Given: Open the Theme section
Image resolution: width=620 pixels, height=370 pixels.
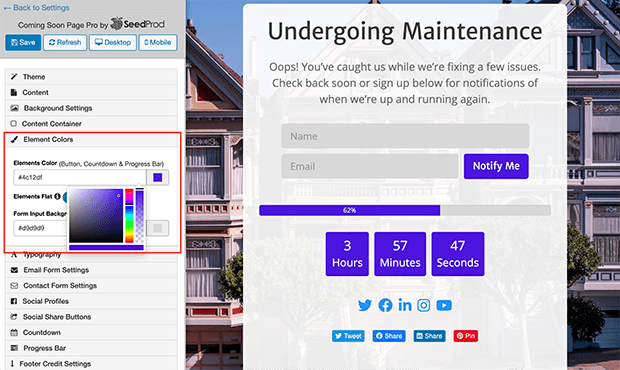Looking at the screenshot, I should tap(91, 77).
